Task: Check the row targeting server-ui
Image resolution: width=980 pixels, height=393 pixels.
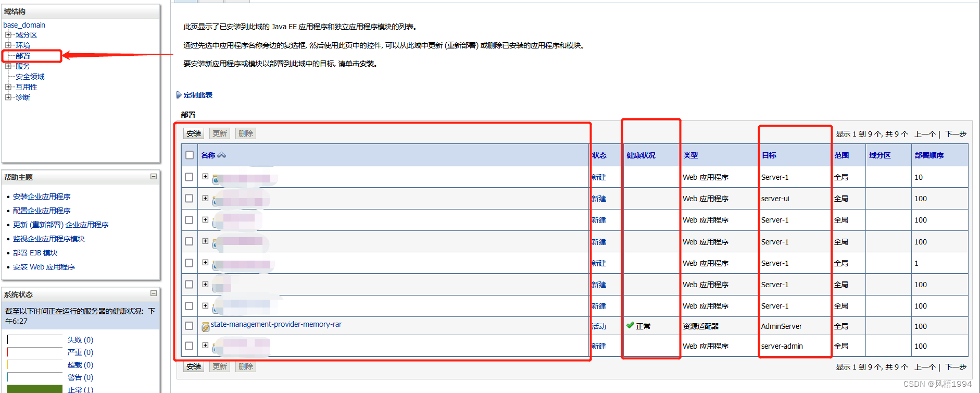Action: click(189, 199)
